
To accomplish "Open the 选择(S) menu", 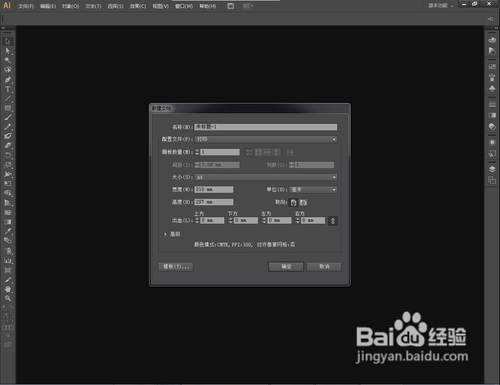I will [x=115, y=6].
